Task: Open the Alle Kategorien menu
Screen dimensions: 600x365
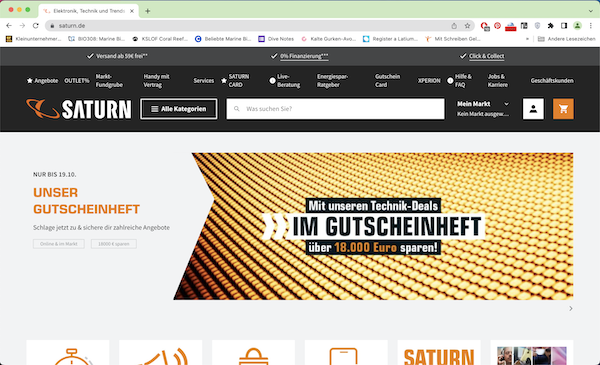Action: coord(179,109)
